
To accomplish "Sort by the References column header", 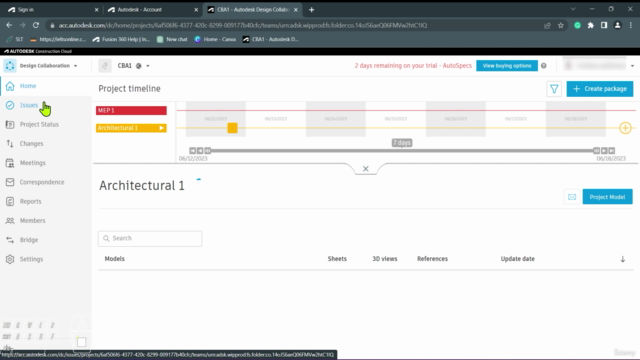I will tap(432, 259).
